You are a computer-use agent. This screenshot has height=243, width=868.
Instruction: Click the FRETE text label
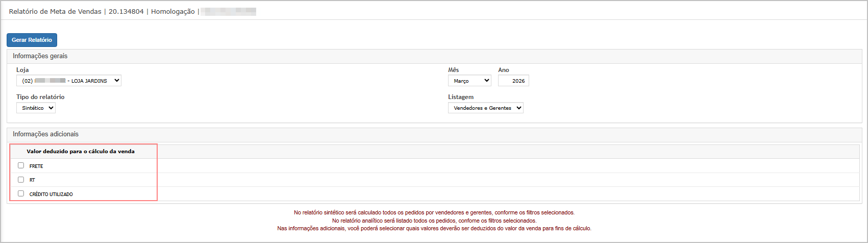[x=36, y=166]
